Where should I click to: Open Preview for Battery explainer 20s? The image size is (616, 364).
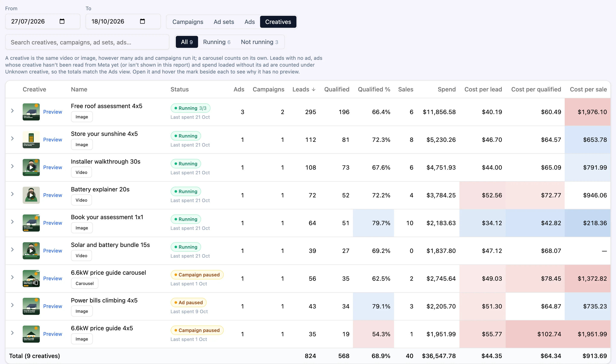point(53,195)
